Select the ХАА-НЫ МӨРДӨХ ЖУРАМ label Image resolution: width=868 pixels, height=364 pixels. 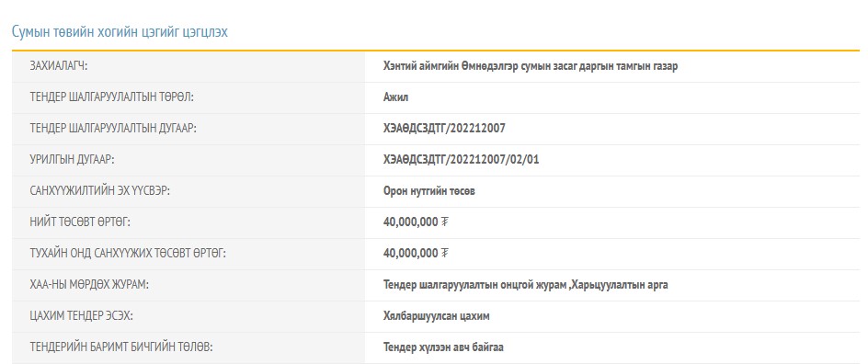(89, 285)
